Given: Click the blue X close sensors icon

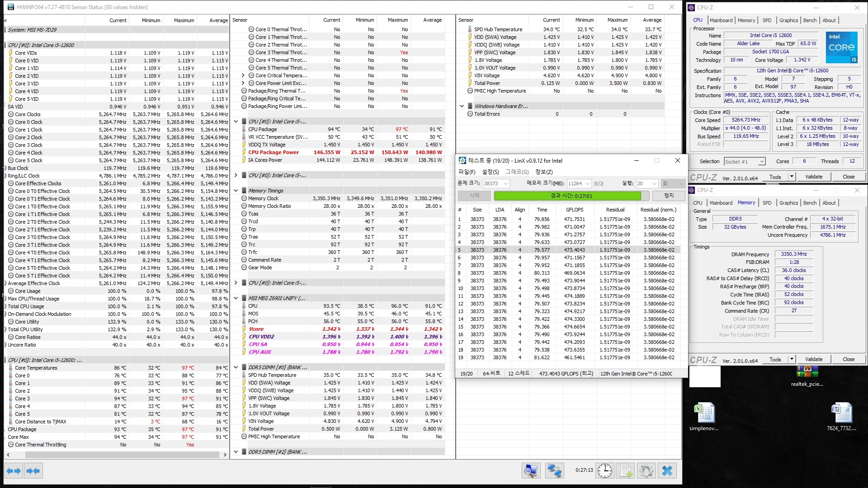Looking at the screenshot, I should click(x=667, y=471).
